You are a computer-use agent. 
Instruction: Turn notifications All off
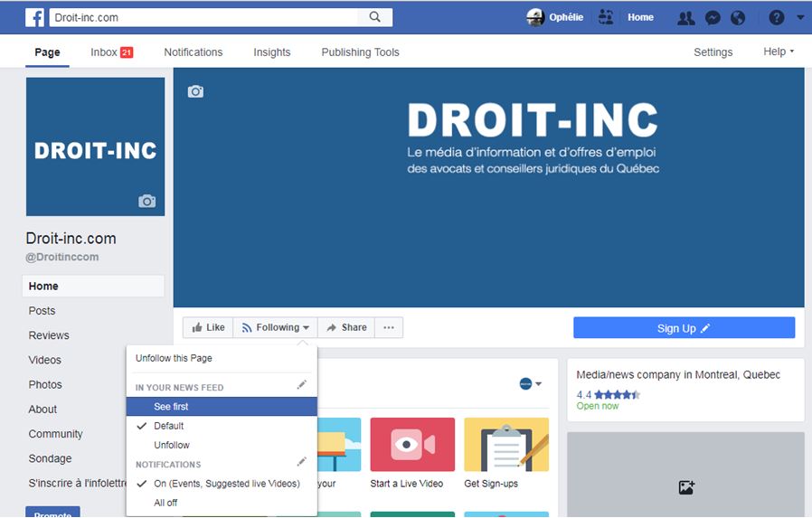point(165,503)
